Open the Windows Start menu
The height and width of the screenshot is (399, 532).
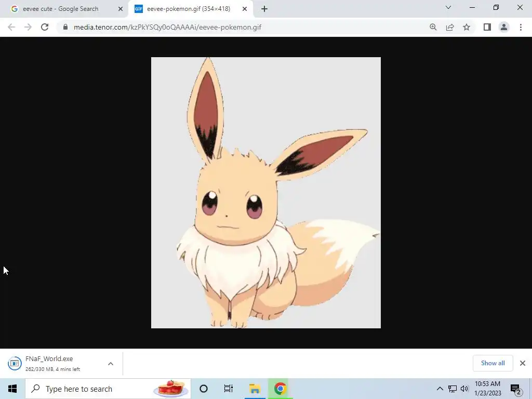pos(12,389)
